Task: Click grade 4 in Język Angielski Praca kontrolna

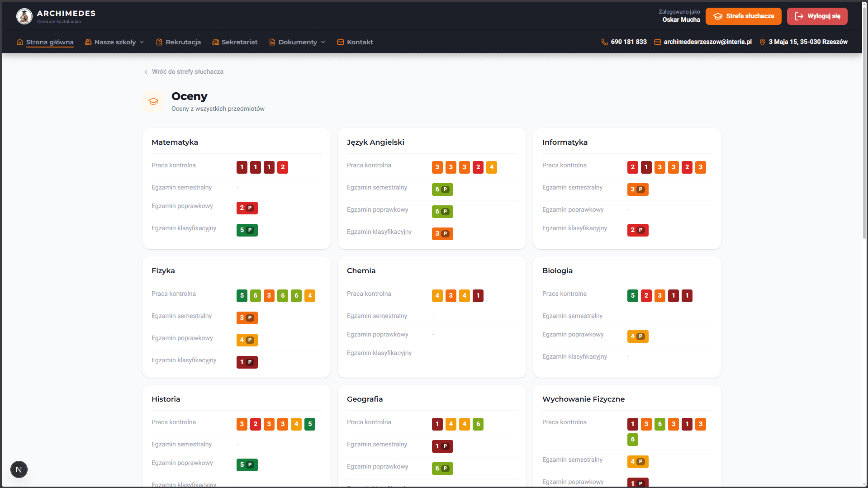Action: (492, 167)
